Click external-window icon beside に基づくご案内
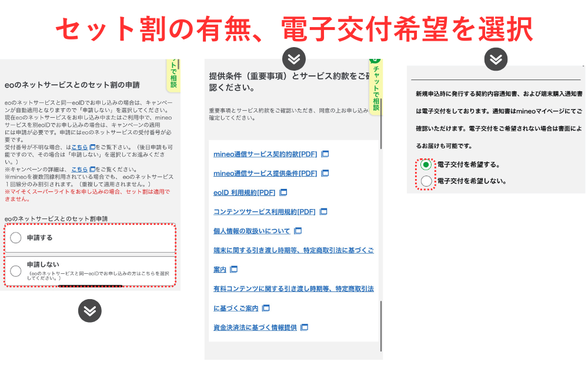Viewport: 588px width, 368px height. (266, 308)
